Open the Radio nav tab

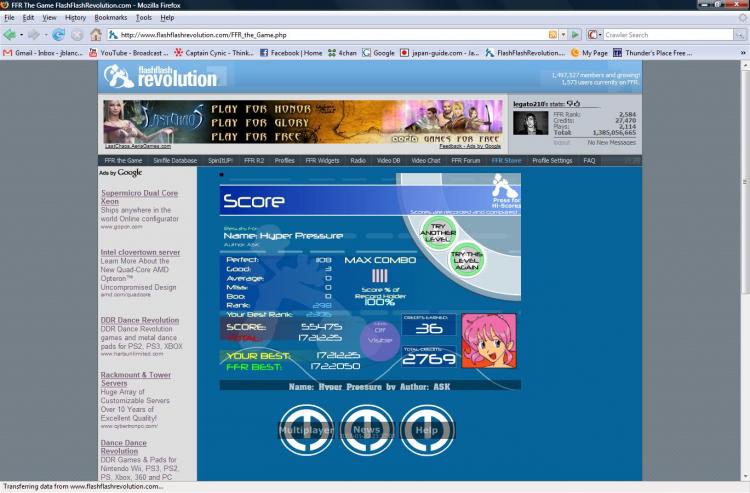click(x=358, y=161)
